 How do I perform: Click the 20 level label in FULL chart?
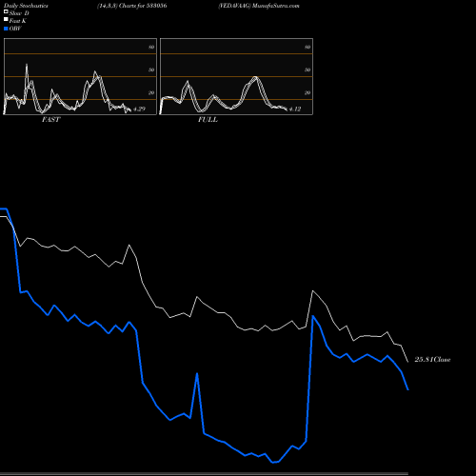point(307,92)
